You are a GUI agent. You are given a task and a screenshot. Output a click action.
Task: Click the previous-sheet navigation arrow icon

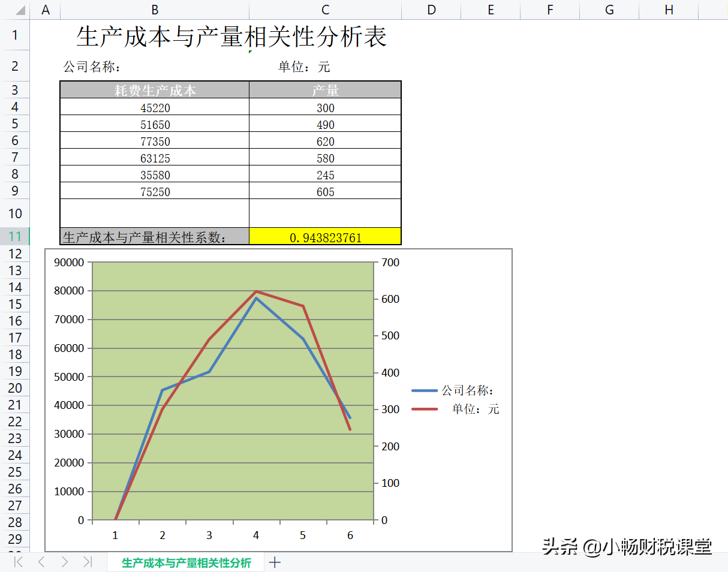point(41,562)
